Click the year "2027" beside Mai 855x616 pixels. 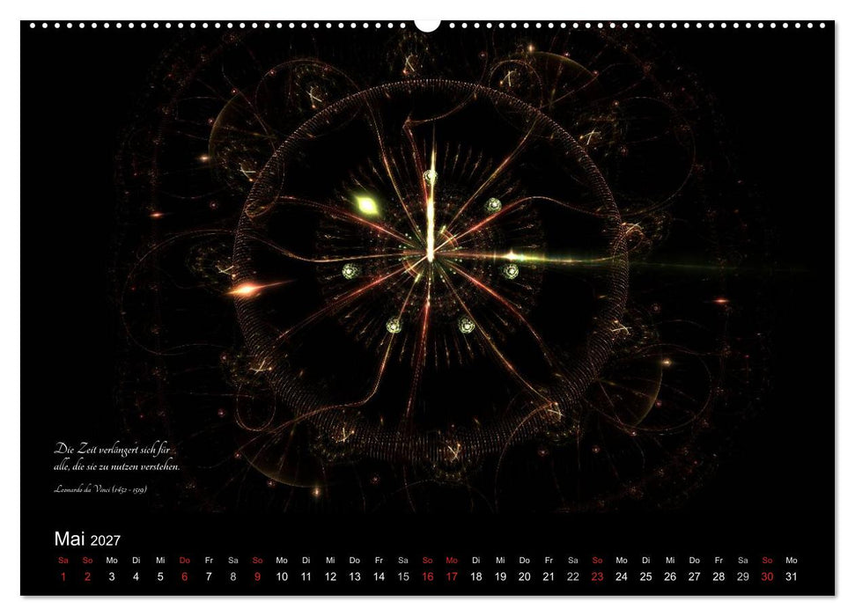coord(106,540)
